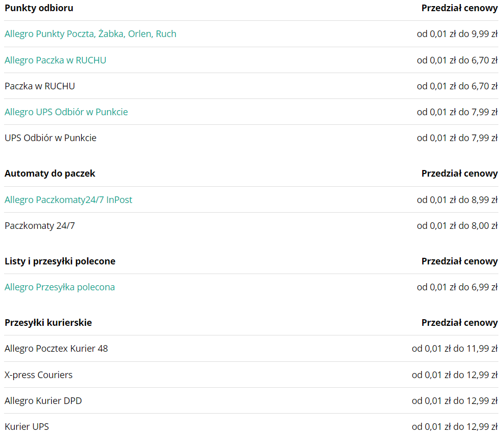Image resolution: width=504 pixels, height=439 pixels.
Task: Select the X-press Couriers row
Action: coord(251,375)
